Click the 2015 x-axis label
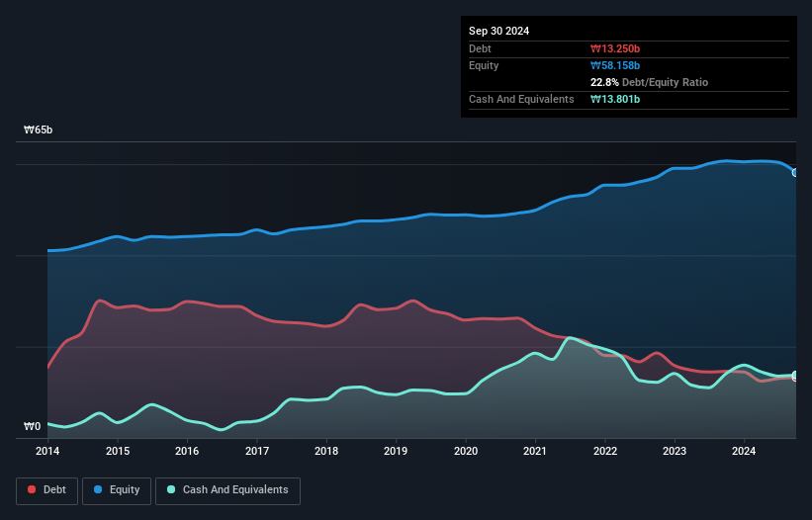Viewport: 812px width, 520px height. [118, 451]
